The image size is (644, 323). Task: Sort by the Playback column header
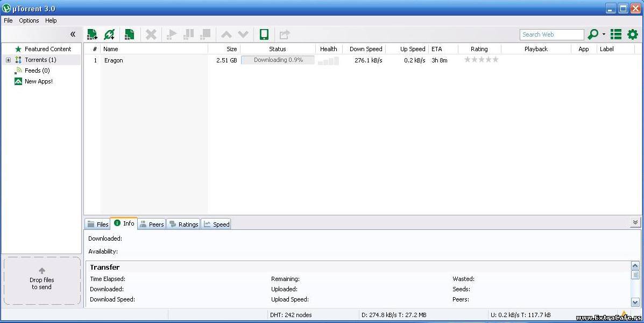[536, 49]
